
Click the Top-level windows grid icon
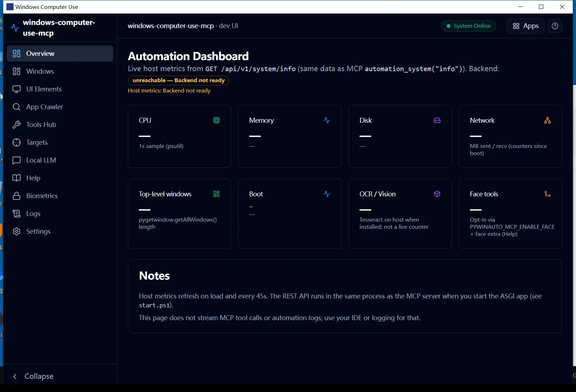click(x=216, y=194)
